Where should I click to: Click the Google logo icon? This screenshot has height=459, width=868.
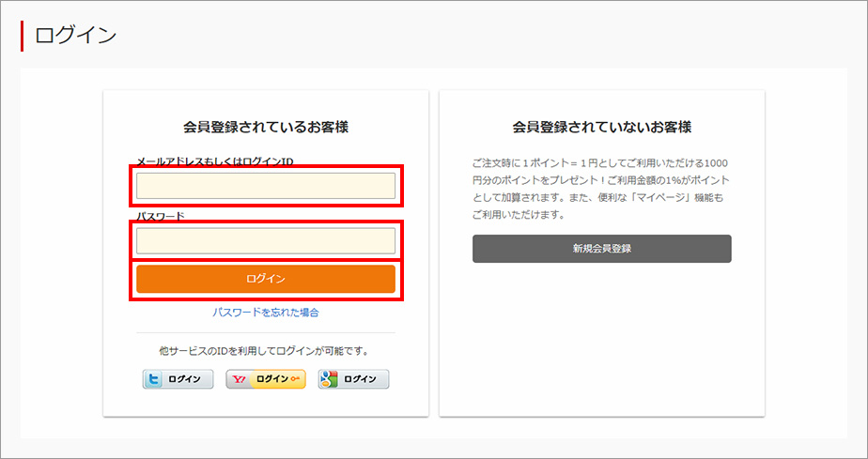click(330, 379)
